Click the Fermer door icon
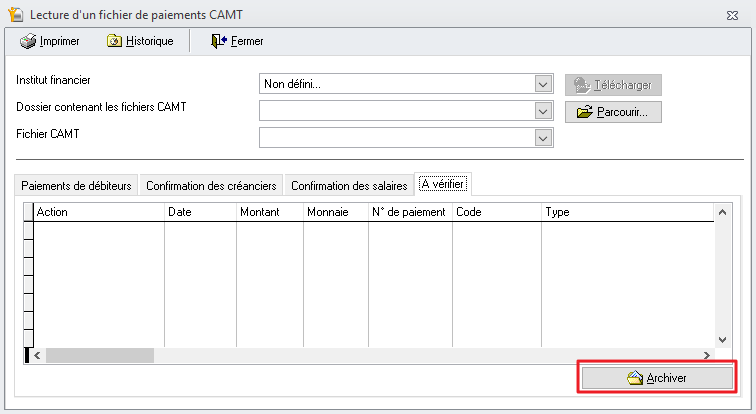Image resolution: width=756 pixels, height=414 pixels. tap(219, 41)
